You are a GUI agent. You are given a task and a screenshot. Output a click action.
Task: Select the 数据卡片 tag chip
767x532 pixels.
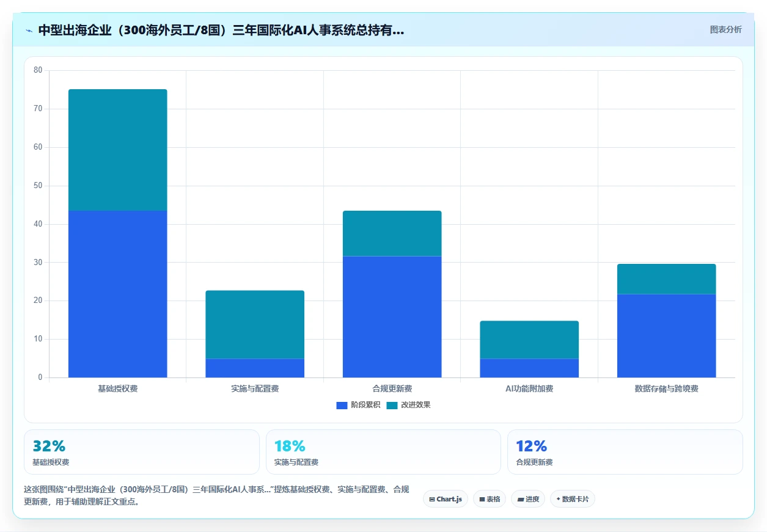tap(573, 499)
